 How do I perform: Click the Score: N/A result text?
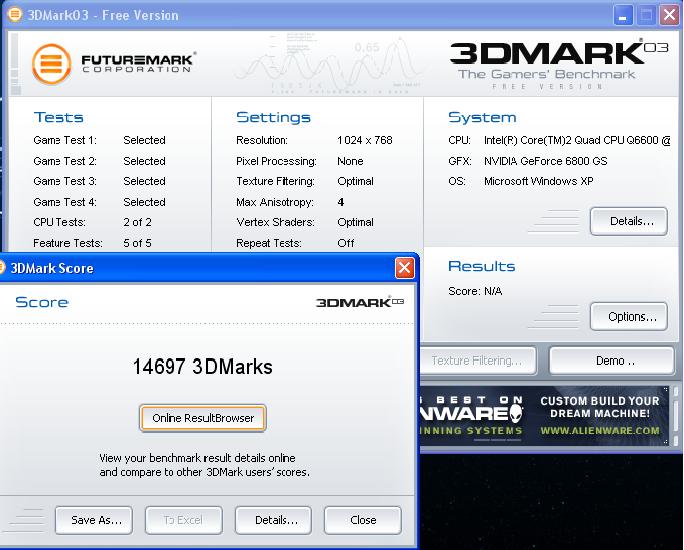[475, 291]
